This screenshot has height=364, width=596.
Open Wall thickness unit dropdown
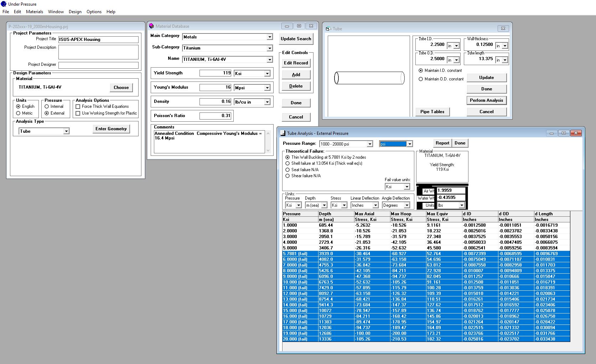505,46
